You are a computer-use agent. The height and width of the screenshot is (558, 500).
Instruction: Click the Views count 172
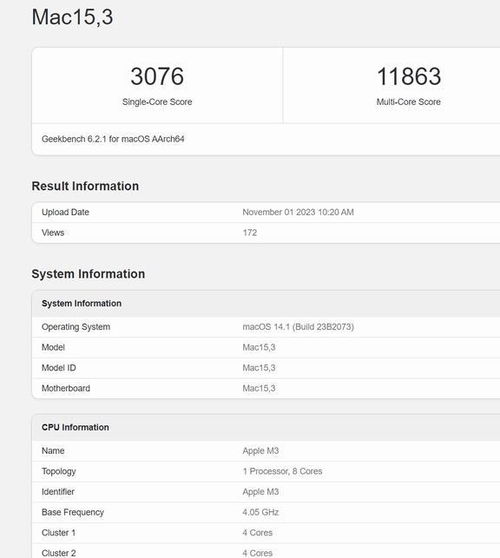click(249, 232)
